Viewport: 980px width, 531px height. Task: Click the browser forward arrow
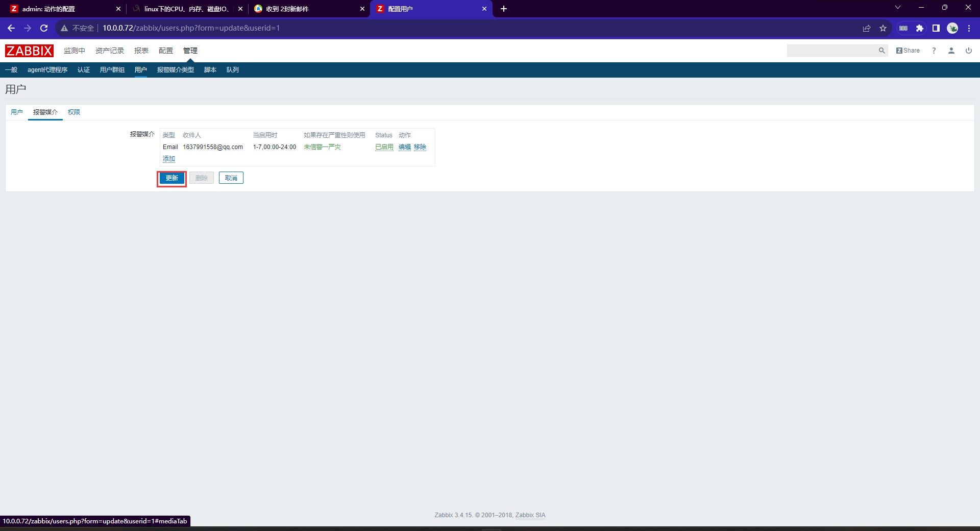click(28, 28)
